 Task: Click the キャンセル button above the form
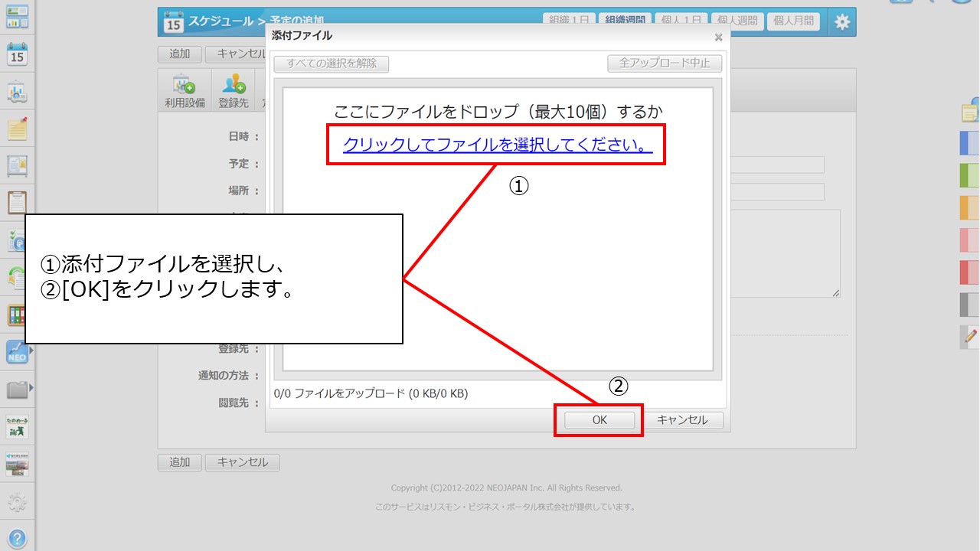(x=236, y=54)
